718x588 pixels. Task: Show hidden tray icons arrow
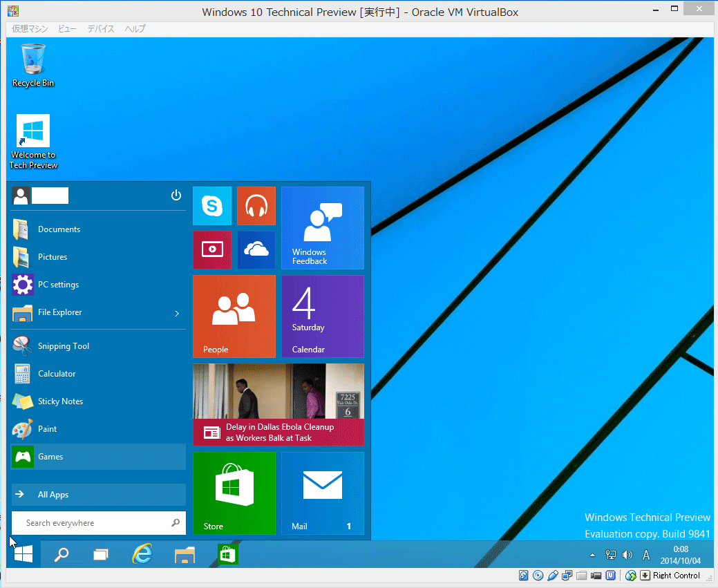click(x=592, y=555)
